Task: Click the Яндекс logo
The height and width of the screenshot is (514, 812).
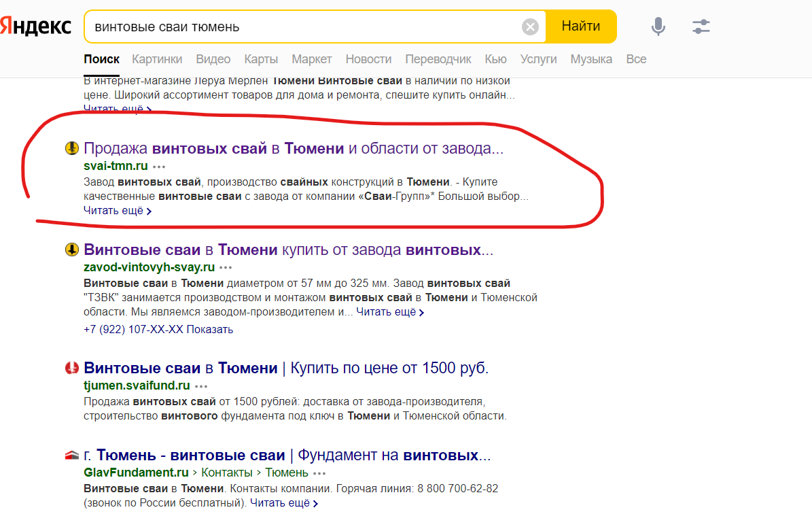Action: point(35,26)
